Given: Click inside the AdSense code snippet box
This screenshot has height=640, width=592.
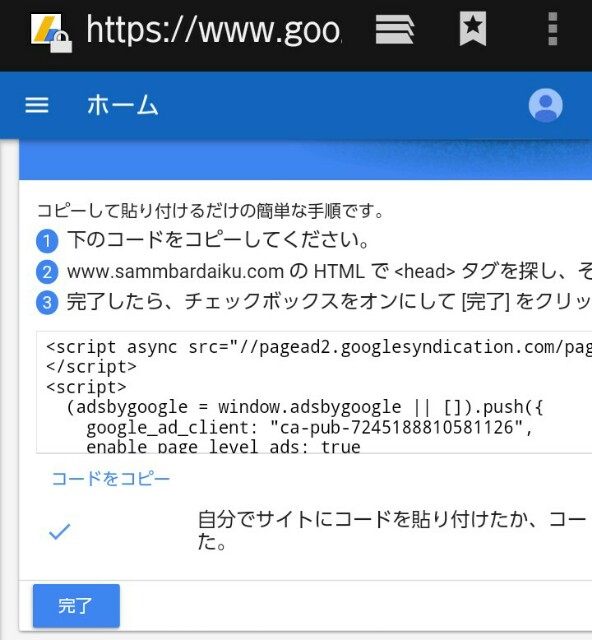Looking at the screenshot, I should pos(314,392).
